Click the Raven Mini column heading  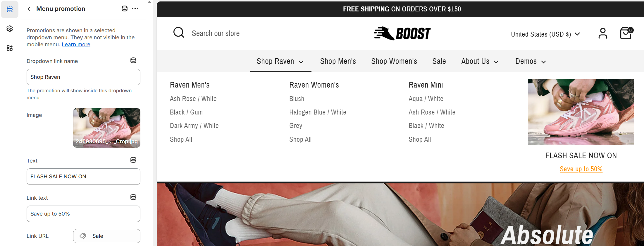(x=426, y=85)
